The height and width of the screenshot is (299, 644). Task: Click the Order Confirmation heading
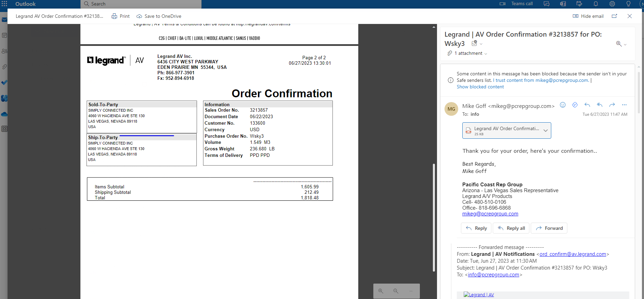[x=282, y=94]
